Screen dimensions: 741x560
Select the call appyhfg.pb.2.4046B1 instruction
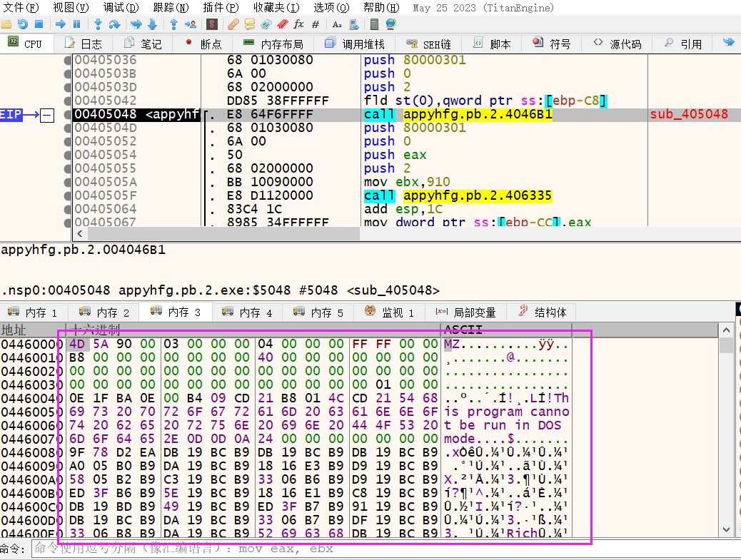pos(458,115)
